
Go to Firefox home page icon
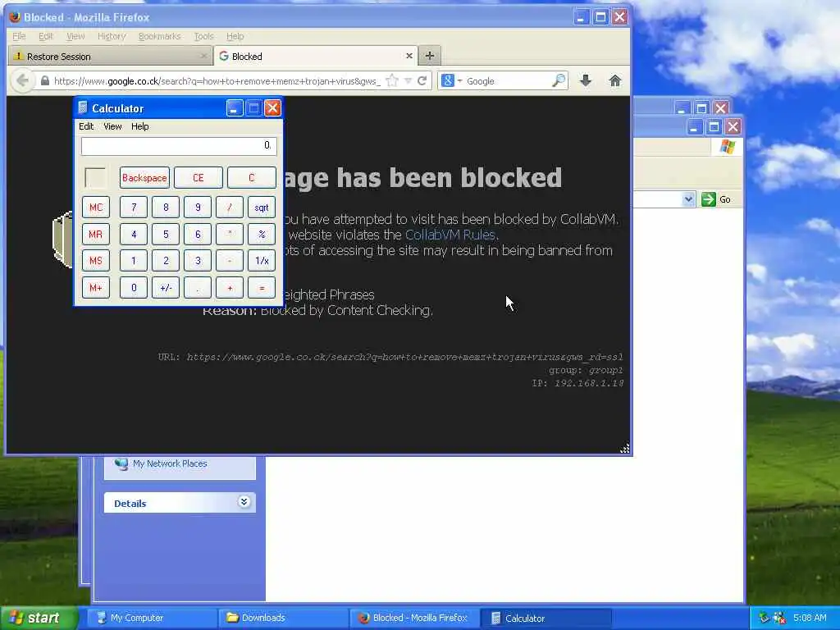click(615, 81)
